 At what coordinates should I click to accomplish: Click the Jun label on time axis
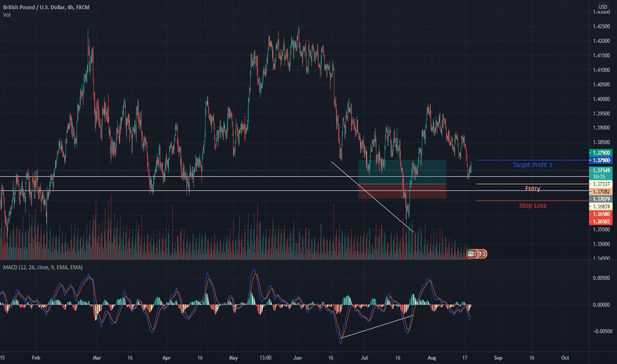[x=297, y=357]
